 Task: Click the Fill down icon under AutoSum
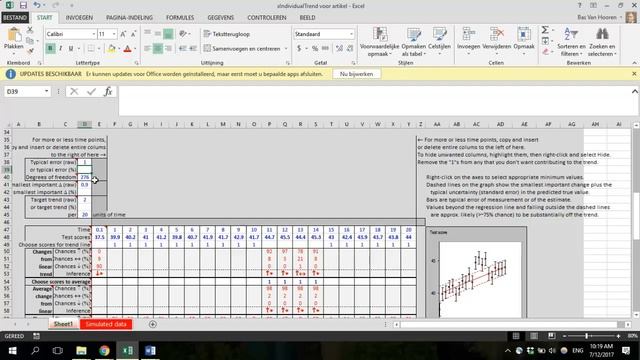[x=545, y=40]
